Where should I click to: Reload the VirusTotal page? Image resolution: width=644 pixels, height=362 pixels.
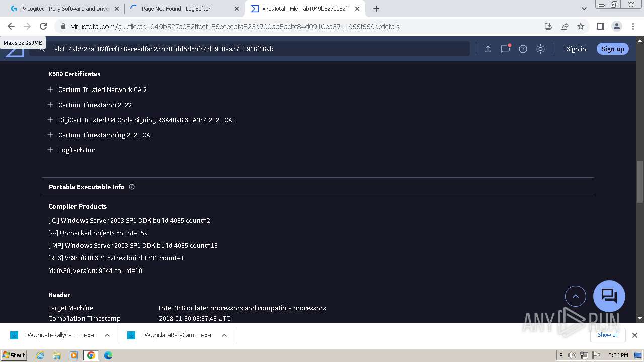coord(43,27)
